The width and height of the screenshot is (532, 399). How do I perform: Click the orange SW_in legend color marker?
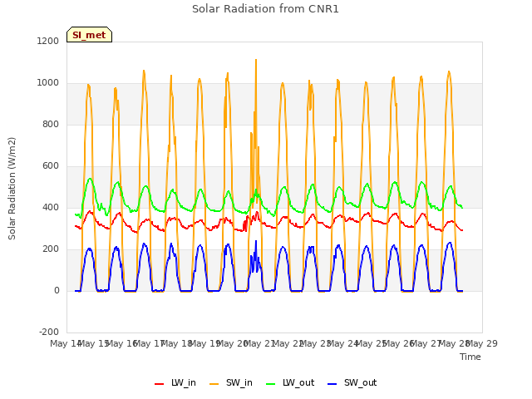214,384
